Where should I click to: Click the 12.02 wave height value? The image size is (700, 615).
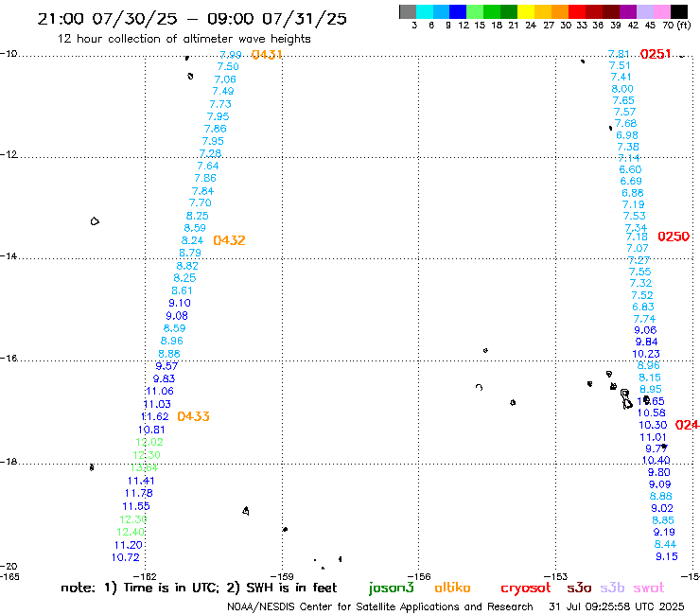coord(149,442)
